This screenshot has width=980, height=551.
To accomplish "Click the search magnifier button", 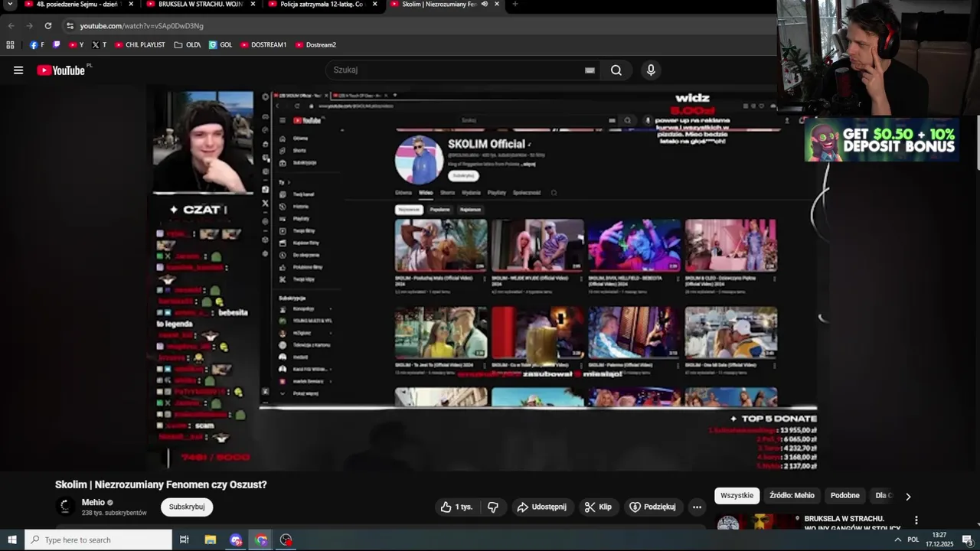I will [x=616, y=70].
